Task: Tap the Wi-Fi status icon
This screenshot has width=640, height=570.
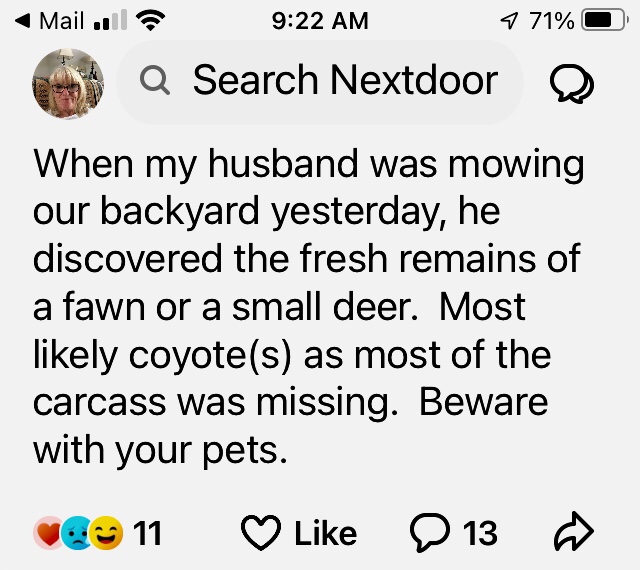Action: pos(149,20)
